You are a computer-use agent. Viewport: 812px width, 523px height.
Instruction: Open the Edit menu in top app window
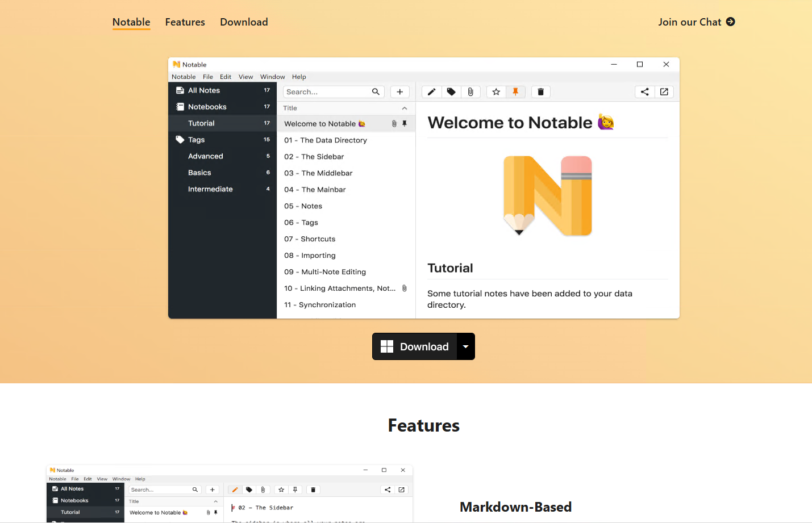point(226,77)
